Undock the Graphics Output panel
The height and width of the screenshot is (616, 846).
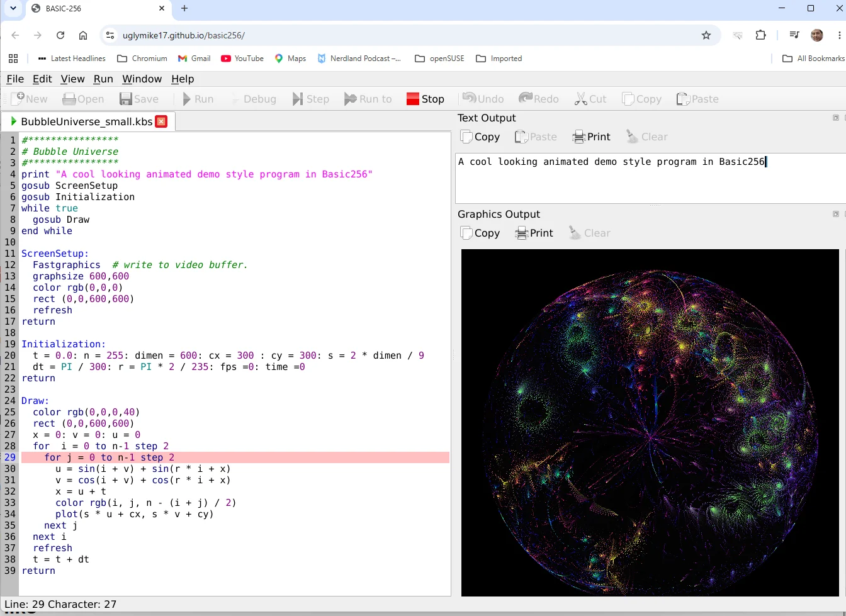pyautogui.click(x=836, y=214)
